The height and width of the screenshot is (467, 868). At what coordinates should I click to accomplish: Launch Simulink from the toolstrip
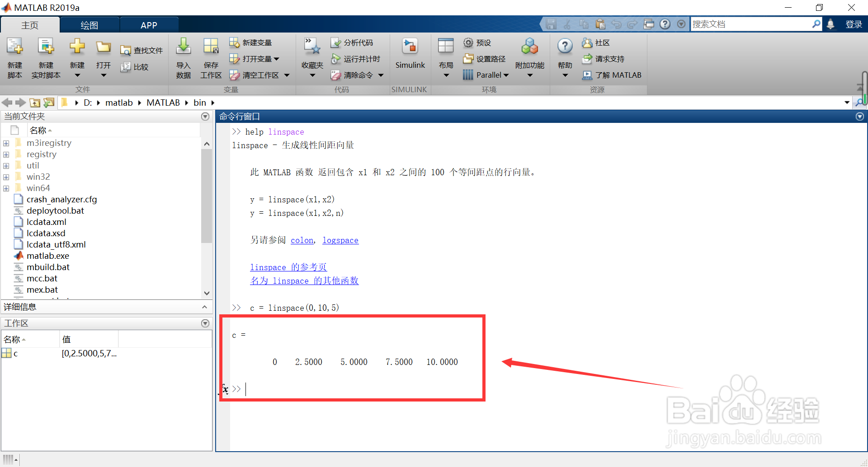pos(410,54)
